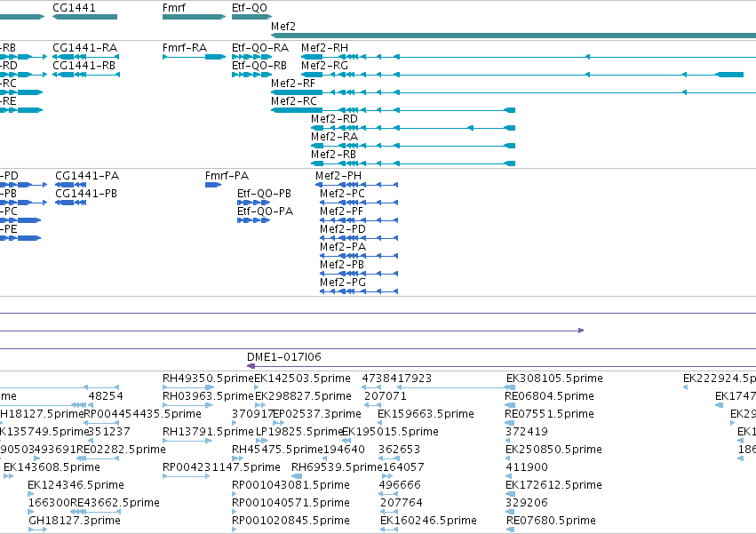The image size is (756, 534).
Task: Click the CG1441 gene label
Action: (x=75, y=8)
